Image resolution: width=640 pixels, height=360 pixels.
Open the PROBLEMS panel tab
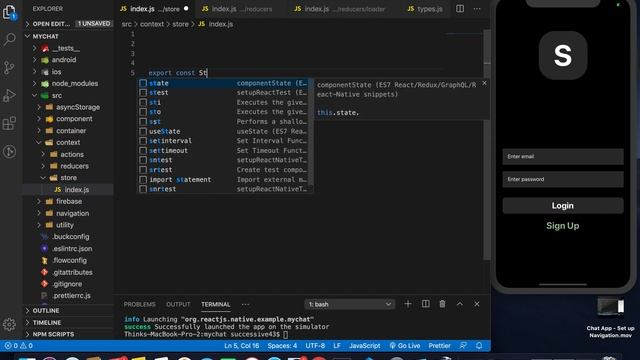click(139, 304)
